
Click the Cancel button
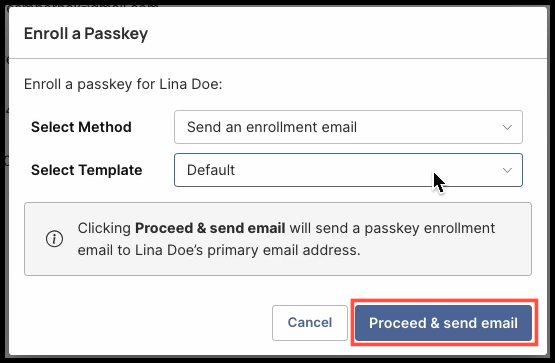tap(310, 323)
